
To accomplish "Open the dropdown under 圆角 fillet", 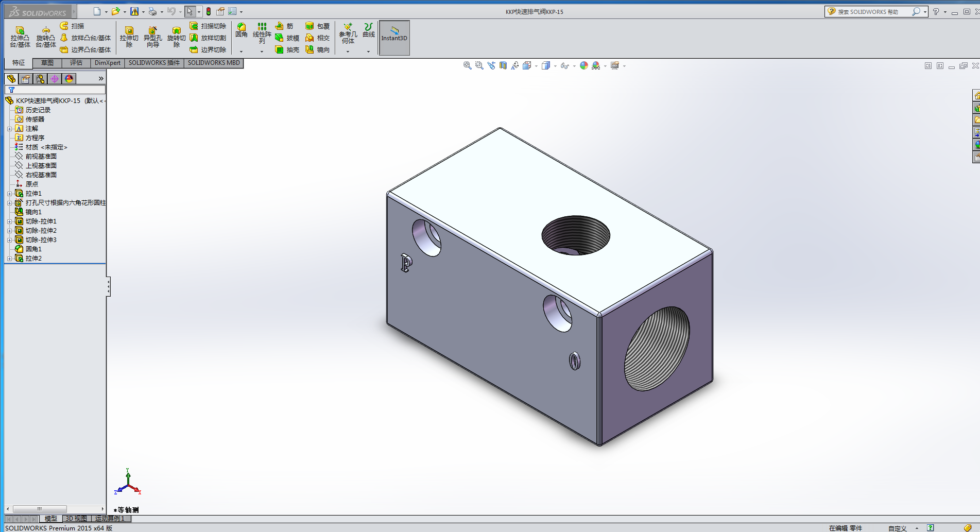I will (x=241, y=52).
